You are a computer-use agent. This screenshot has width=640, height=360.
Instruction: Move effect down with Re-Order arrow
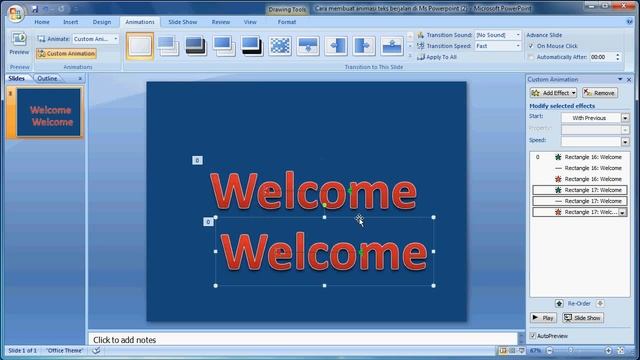pos(600,304)
